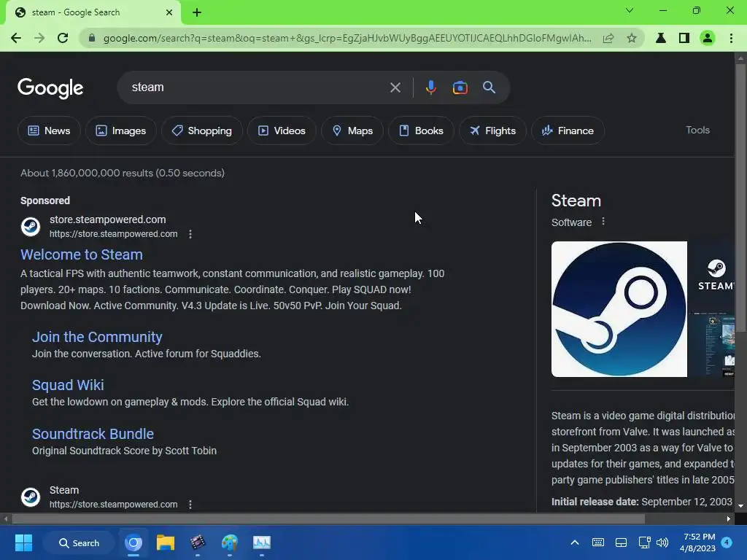The width and height of the screenshot is (747, 560).
Task: Open the Welcome to Steam link
Action: coord(82,254)
